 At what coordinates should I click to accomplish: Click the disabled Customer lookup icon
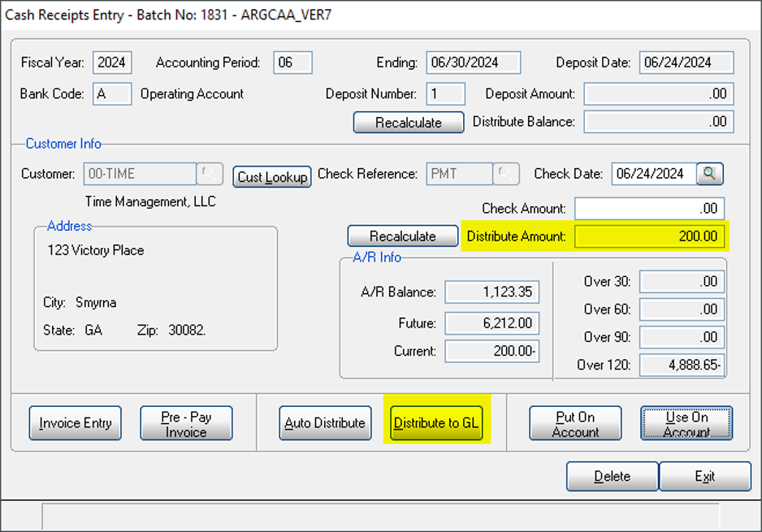pos(210,174)
